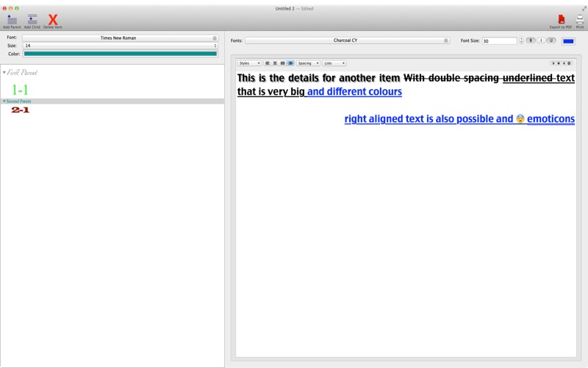Screen dimensions: 588x368
Task: Open the Styles dropdown
Action: point(249,63)
